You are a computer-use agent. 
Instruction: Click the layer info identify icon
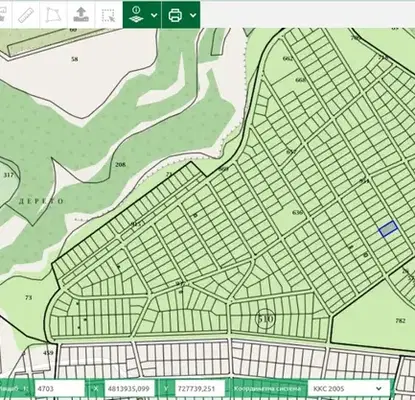[137, 15]
